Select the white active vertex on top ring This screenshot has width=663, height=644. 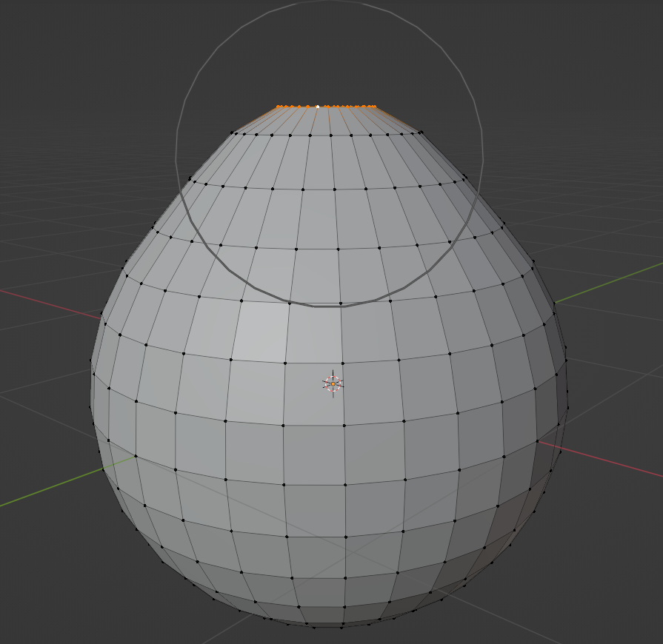point(318,107)
